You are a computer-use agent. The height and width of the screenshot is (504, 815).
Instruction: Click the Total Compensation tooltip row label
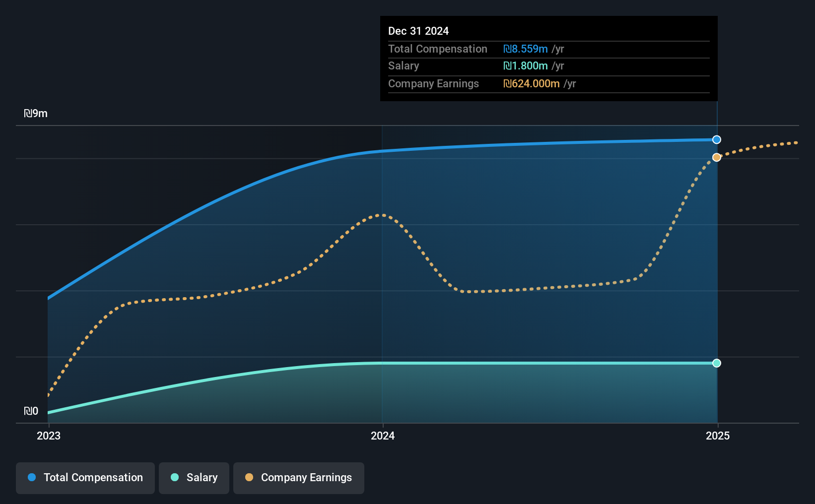[438, 49]
